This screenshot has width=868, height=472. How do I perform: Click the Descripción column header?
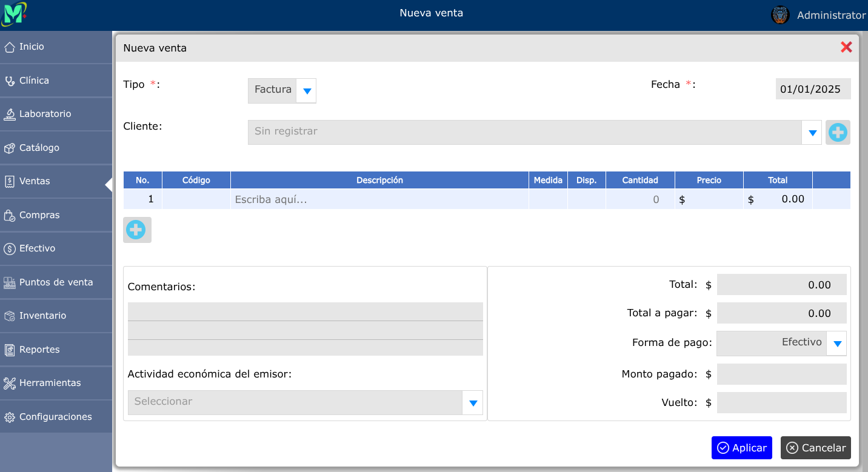pos(379,180)
